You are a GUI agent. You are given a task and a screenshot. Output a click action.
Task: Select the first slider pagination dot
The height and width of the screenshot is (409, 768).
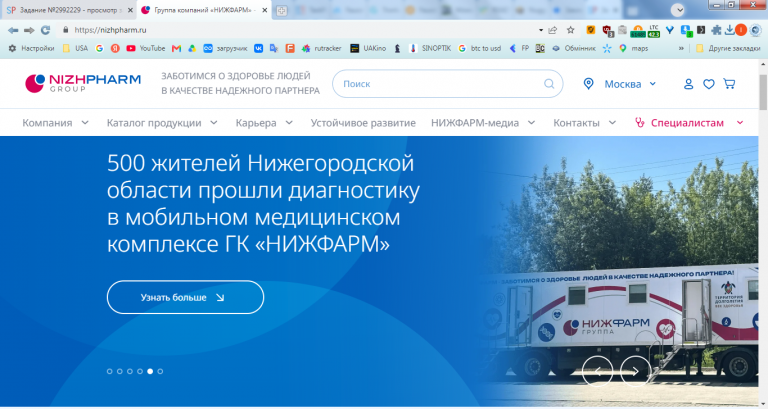(x=110, y=371)
